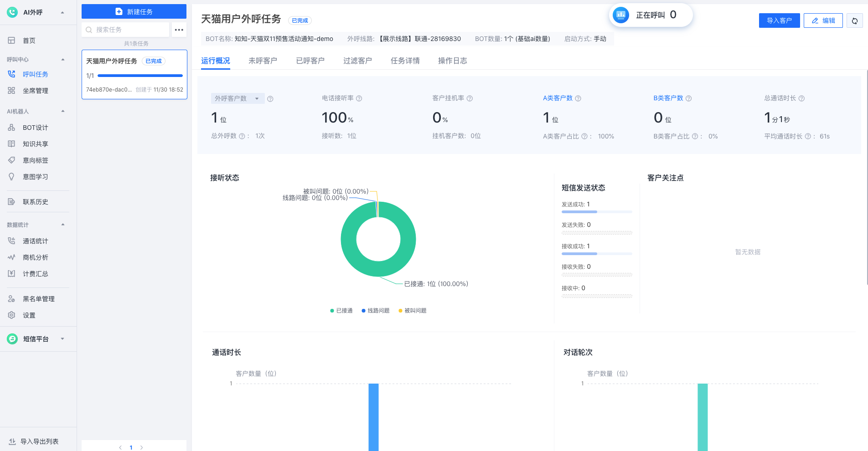Click the A类客户数 link

coord(558,98)
